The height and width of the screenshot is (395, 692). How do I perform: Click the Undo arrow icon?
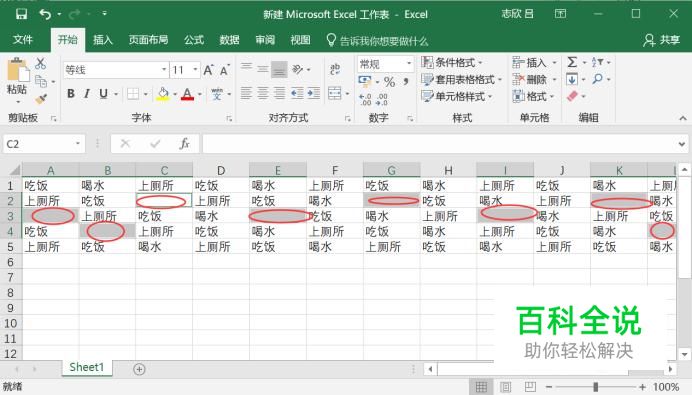click(45, 14)
